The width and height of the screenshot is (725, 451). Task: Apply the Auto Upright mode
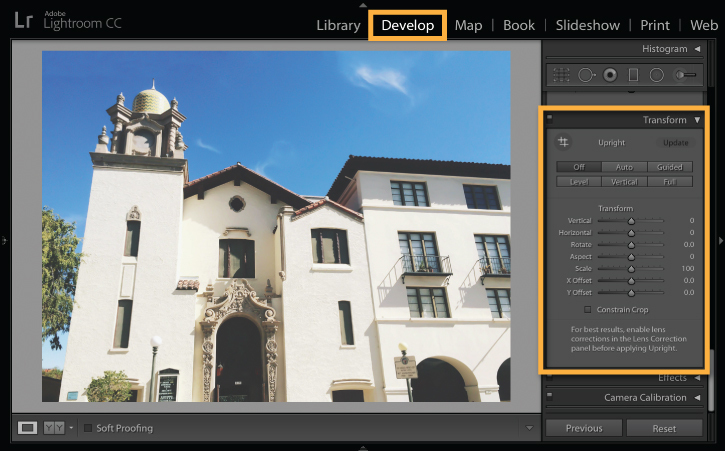click(624, 167)
